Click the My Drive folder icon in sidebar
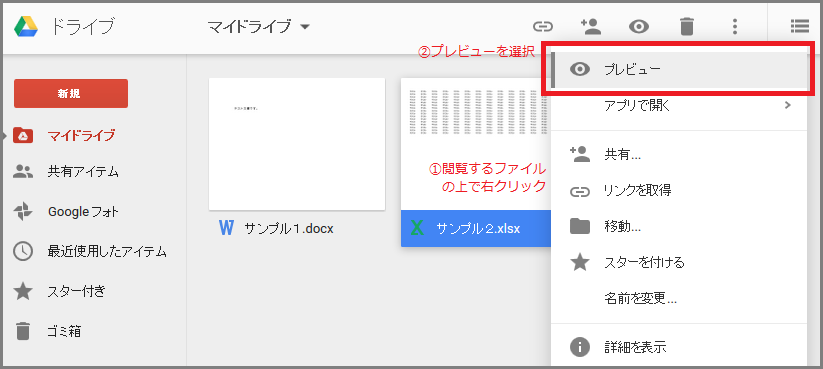The height and width of the screenshot is (369, 823). pos(23,135)
